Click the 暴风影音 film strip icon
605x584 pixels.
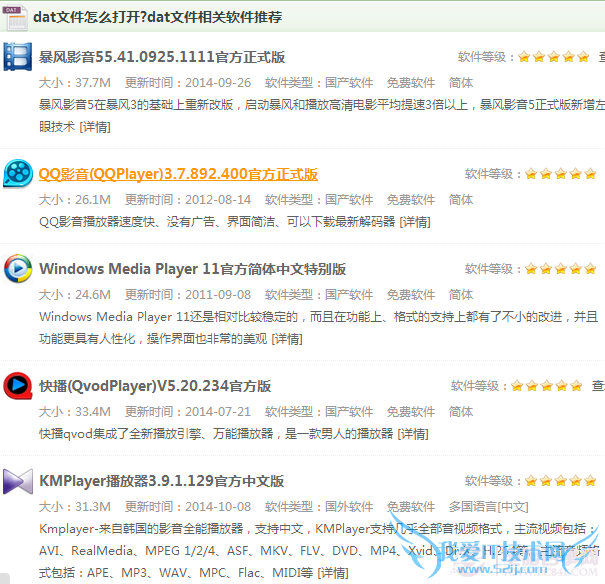click(x=18, y=57)
